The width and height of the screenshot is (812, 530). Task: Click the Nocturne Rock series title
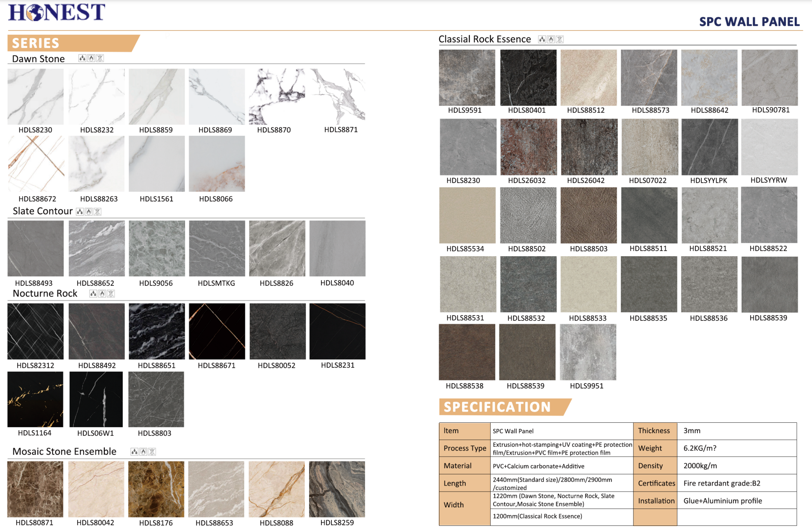(x=45, y=293)
